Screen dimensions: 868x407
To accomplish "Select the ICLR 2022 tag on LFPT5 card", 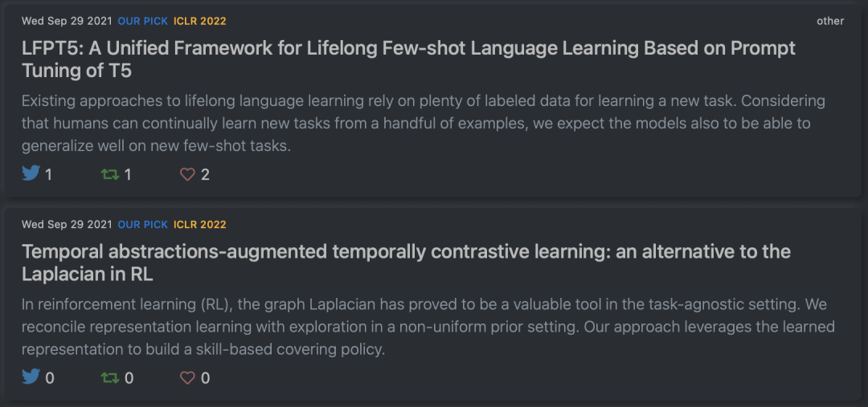I will click(x=199, y=21).
